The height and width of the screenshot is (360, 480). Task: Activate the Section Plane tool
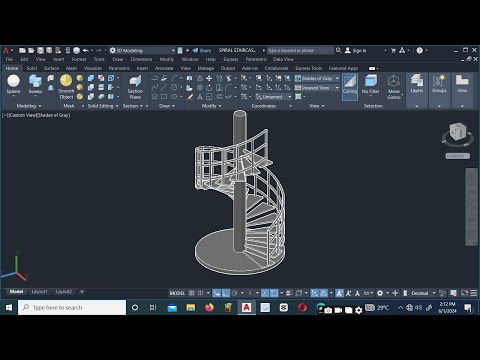click(x=135, y=87)
